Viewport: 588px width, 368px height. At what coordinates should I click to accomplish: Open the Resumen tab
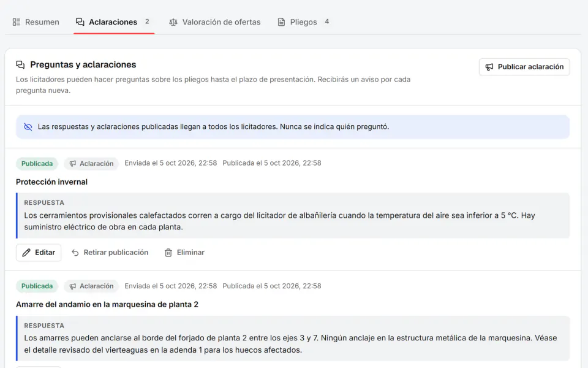coord(36,22)
